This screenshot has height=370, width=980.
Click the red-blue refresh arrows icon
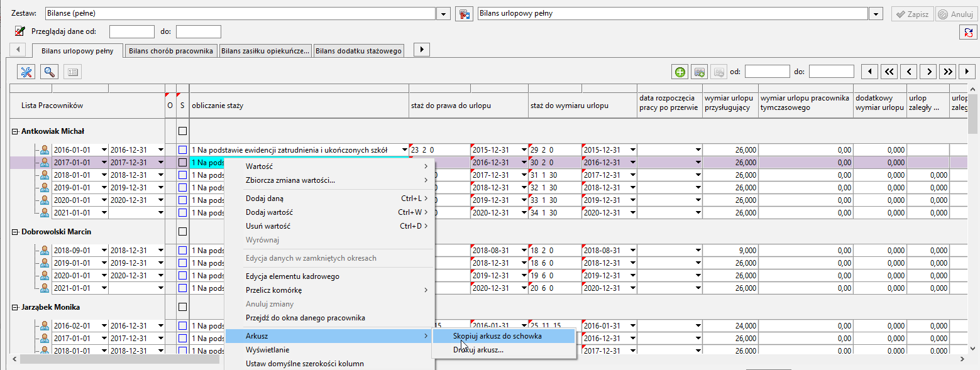pos(968,32)
